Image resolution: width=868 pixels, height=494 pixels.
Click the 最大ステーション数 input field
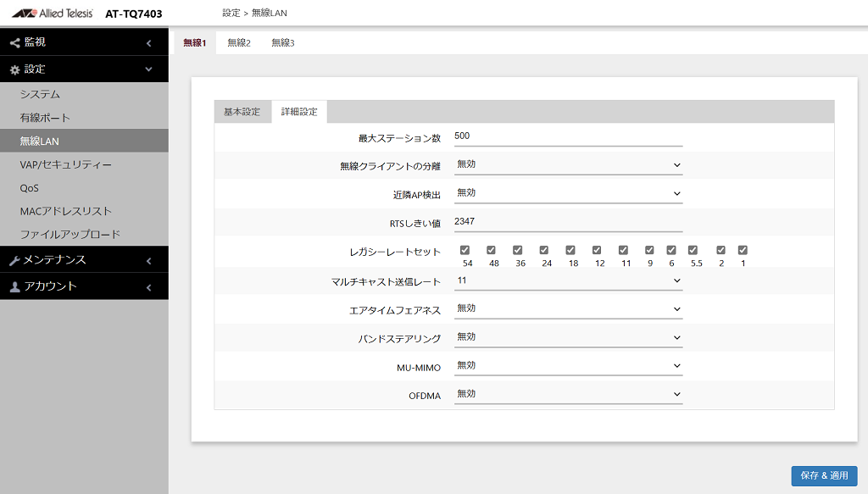pos(568,136)
